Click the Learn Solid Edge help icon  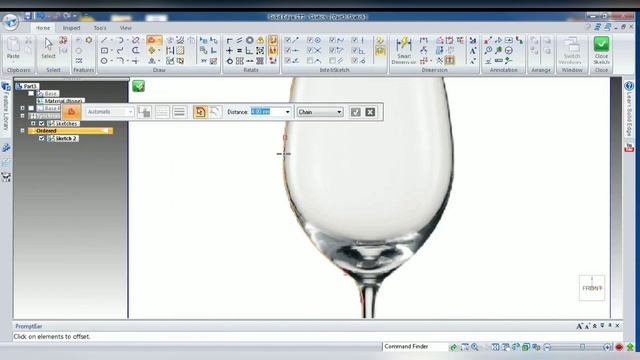(x=629, y=86)
